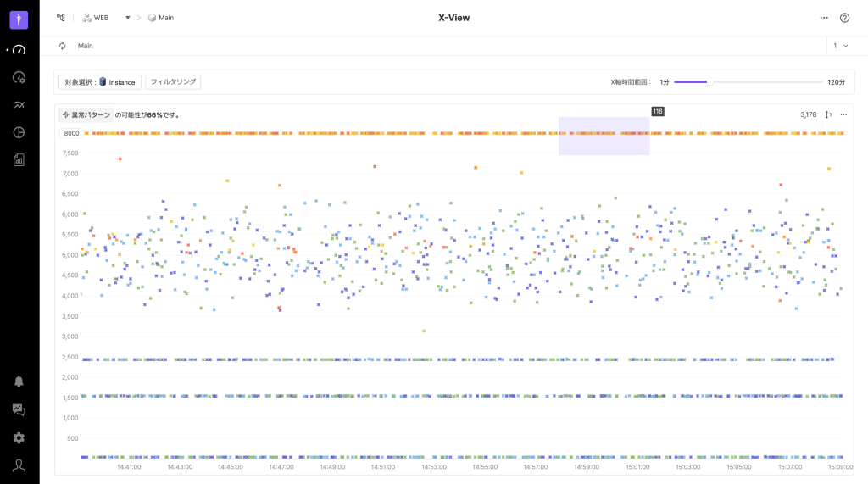Open the dashboard speedometer icon in sidebar

19,50
